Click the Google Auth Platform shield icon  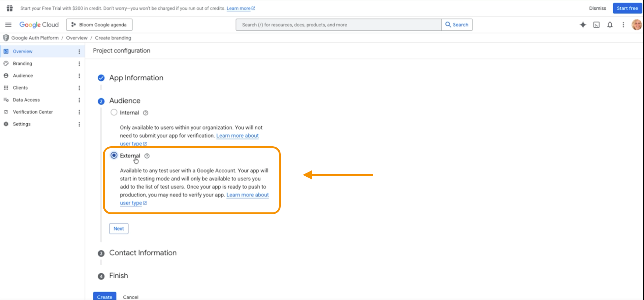tap(6, 38)
